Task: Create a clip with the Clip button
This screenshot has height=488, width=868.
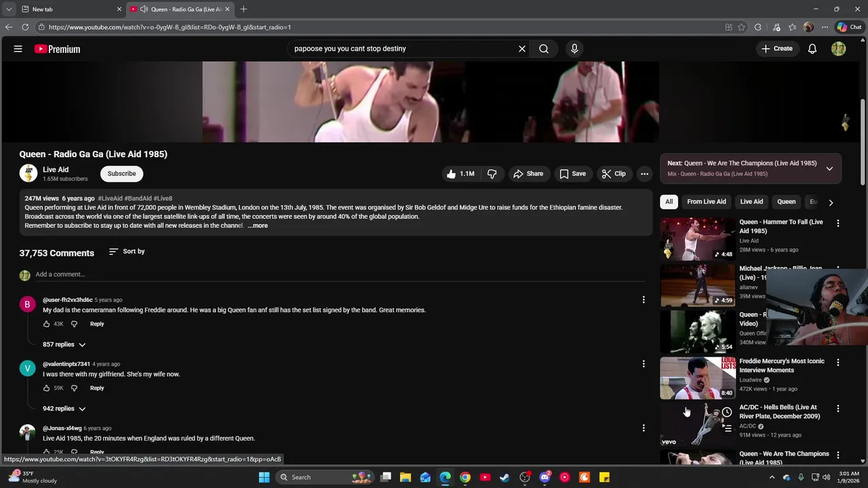Action: [x=614, y=174]
